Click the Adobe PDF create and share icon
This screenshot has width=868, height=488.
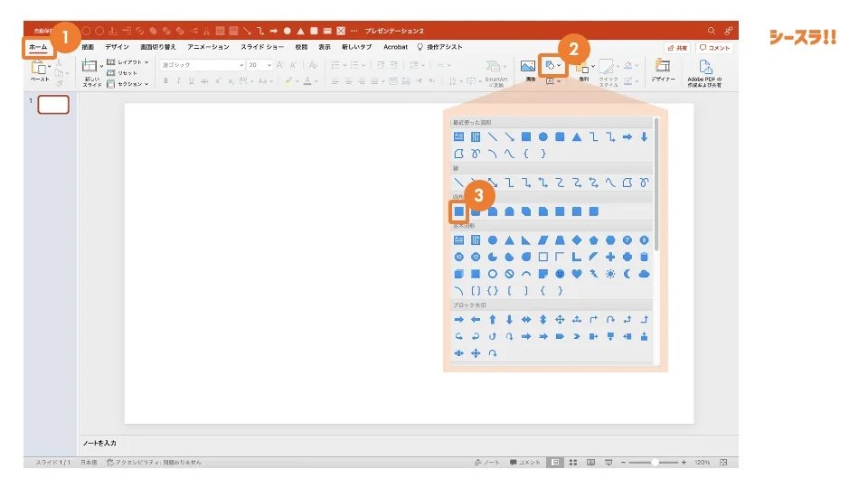point(704,67)
